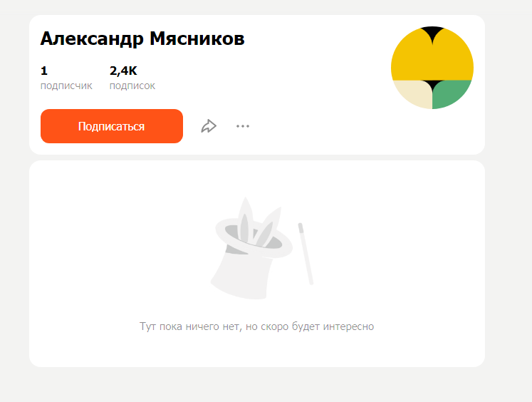Click the cream segment of avatar
Viewport: 532px width, 402px height.
414,93
